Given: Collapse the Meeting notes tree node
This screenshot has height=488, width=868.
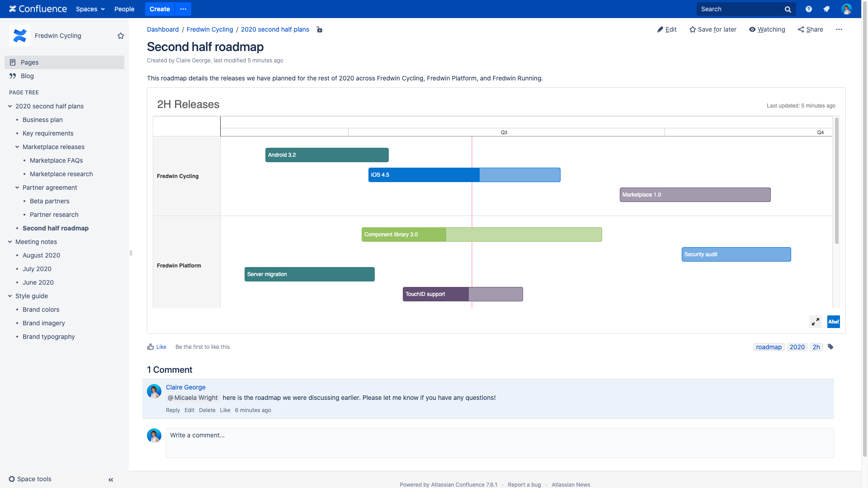Looking at the screenshot, I should pos(10,242).
